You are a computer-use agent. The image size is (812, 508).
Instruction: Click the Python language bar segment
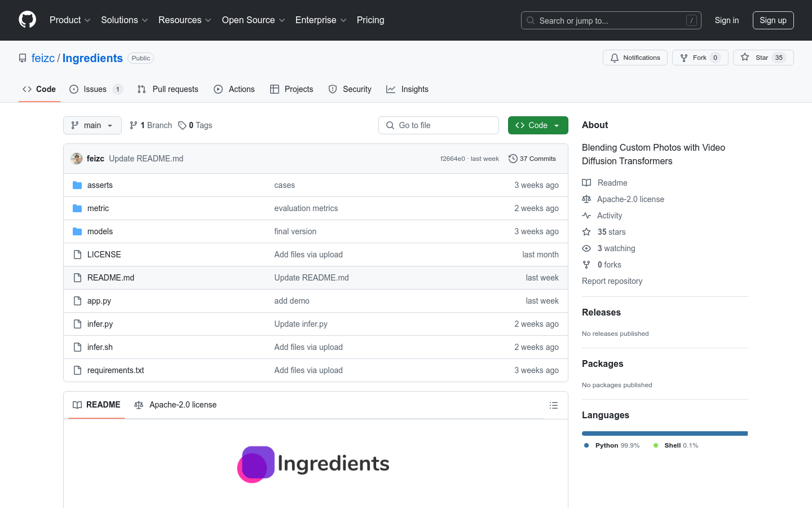tap(665, 433)
